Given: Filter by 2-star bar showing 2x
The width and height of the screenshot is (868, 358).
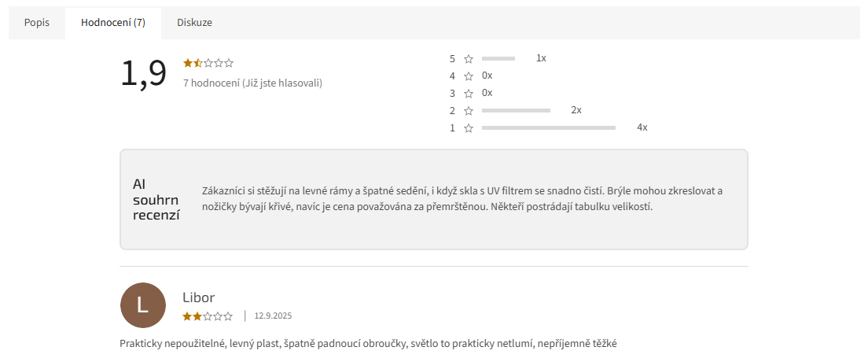Looking at the screenshot, I should pos(516,111).
